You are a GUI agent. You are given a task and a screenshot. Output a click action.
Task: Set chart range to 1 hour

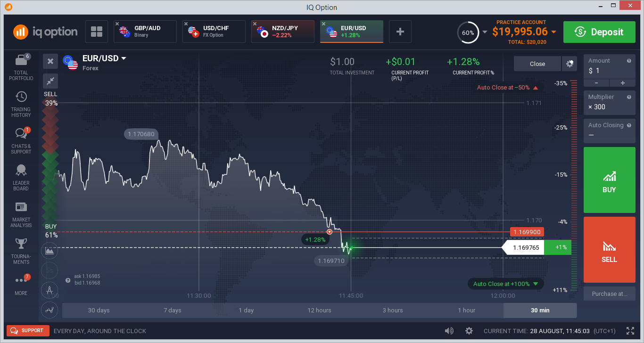[x=466, y=310]
